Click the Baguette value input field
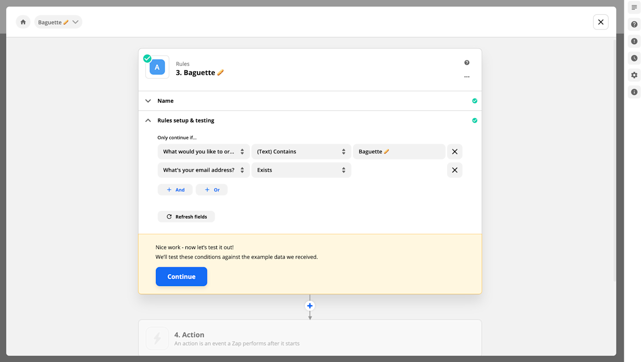644x362 pixels. pos(399,152)
